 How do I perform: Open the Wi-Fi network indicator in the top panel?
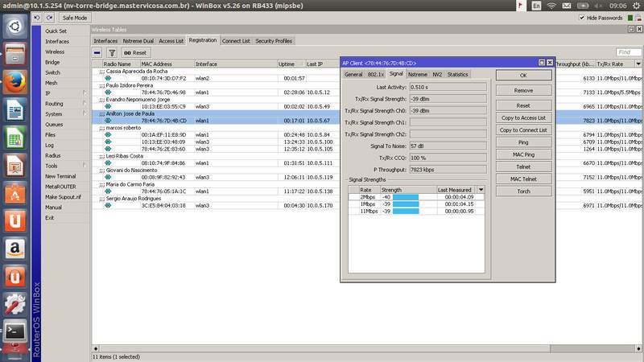click(551, 6)
